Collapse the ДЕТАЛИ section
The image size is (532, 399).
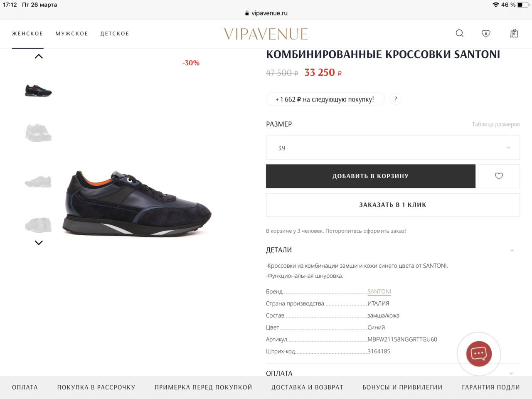click(x=512, y=250)
